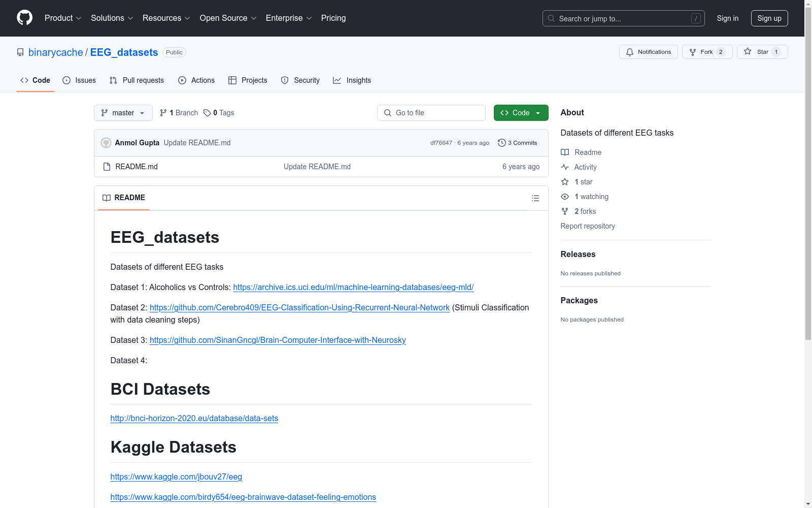Open the green Code dropdown
812x508 pixels.
[x=521, y=113]
